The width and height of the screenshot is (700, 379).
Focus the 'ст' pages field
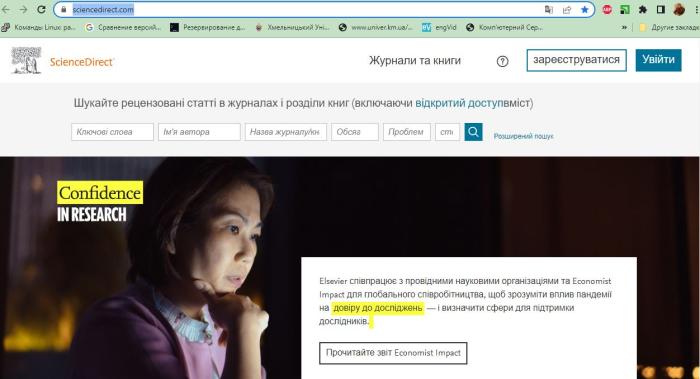[x=447, y=132]
